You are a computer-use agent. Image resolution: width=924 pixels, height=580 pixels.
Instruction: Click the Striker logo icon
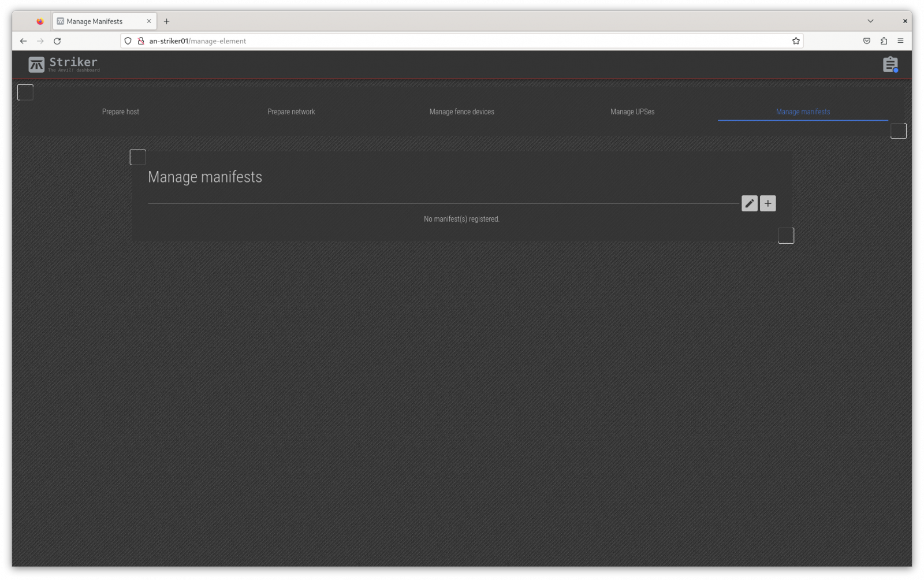click(x=36, y=65)
